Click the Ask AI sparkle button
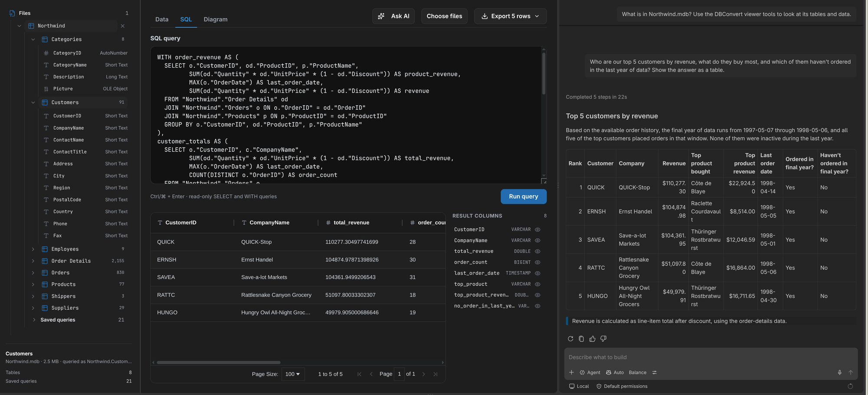Screen dimensions: 868x395 pyautogui.click(x=394, y=16)
